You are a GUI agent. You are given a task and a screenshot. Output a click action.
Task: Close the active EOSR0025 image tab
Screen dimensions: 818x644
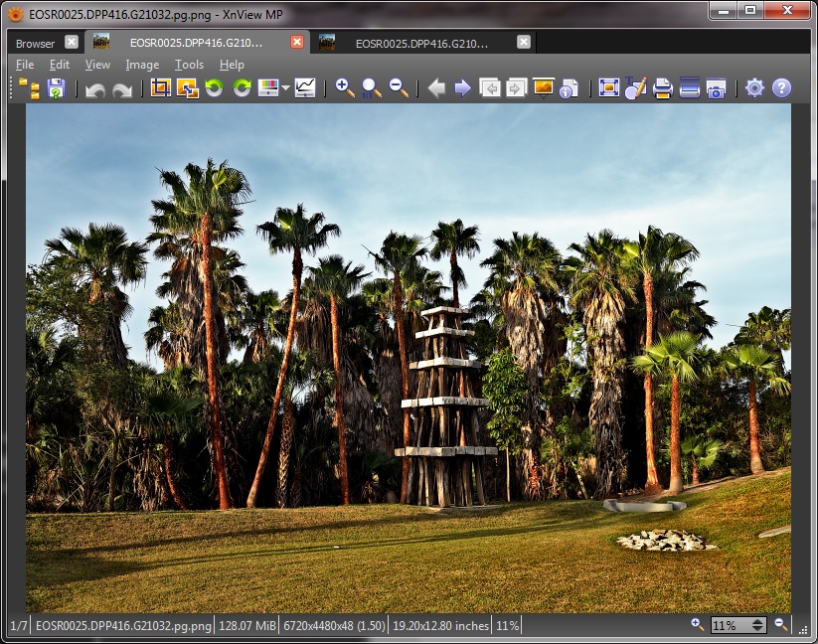[x=297, y=42]
